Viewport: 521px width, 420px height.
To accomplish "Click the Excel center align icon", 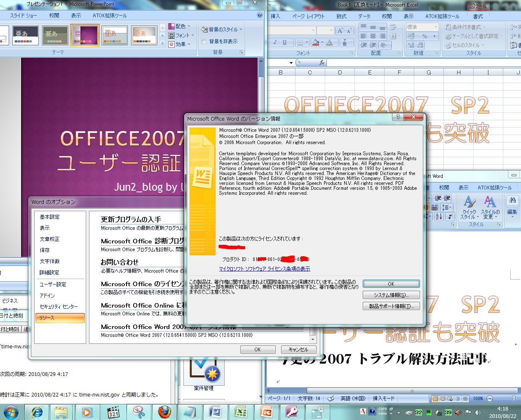I will [373, 36].
